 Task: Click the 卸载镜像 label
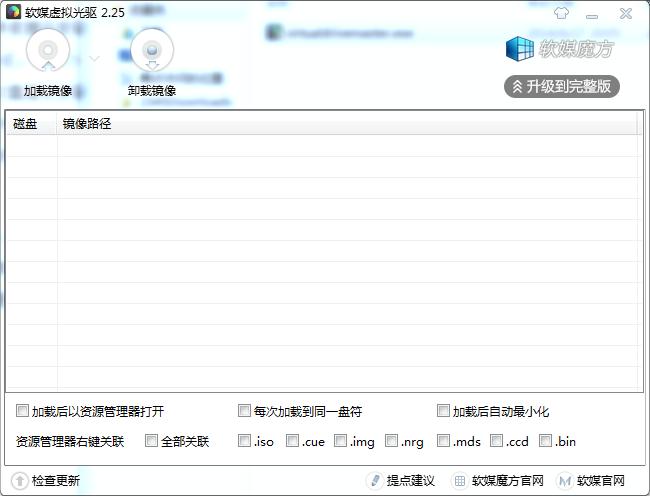152,90
